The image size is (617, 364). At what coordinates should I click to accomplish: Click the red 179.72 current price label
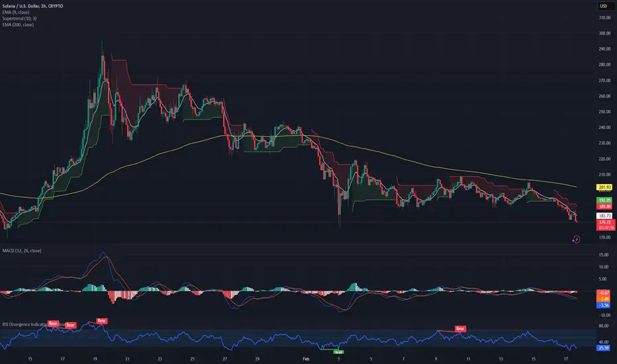coord(605,222)
